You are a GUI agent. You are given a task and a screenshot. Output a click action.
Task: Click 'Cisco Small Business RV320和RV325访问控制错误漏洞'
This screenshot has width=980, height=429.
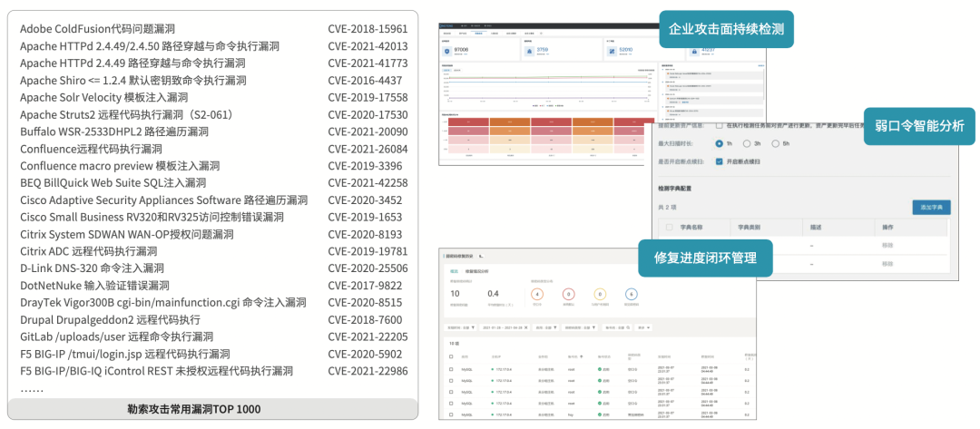pos(152,218)
